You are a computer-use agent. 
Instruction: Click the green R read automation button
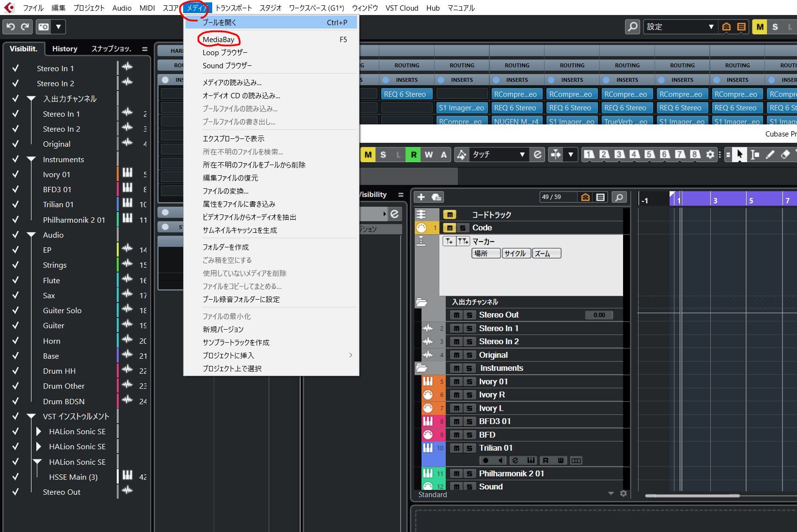tap(413, 154)
